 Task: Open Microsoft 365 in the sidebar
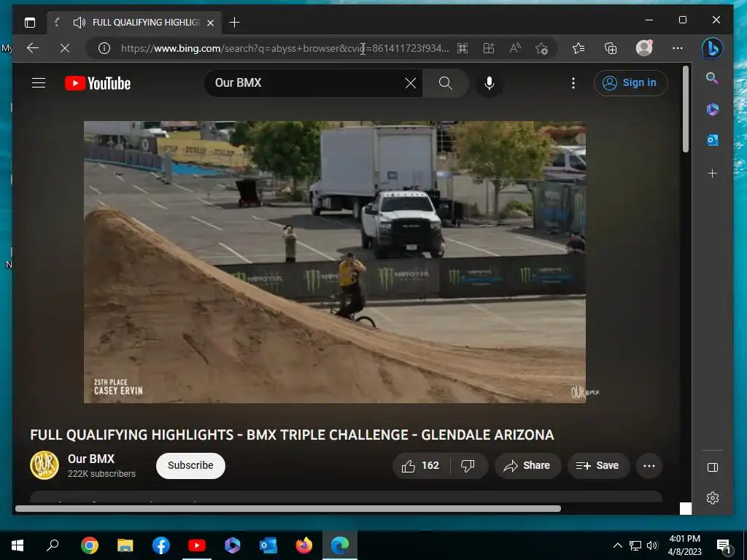[712, 109]
